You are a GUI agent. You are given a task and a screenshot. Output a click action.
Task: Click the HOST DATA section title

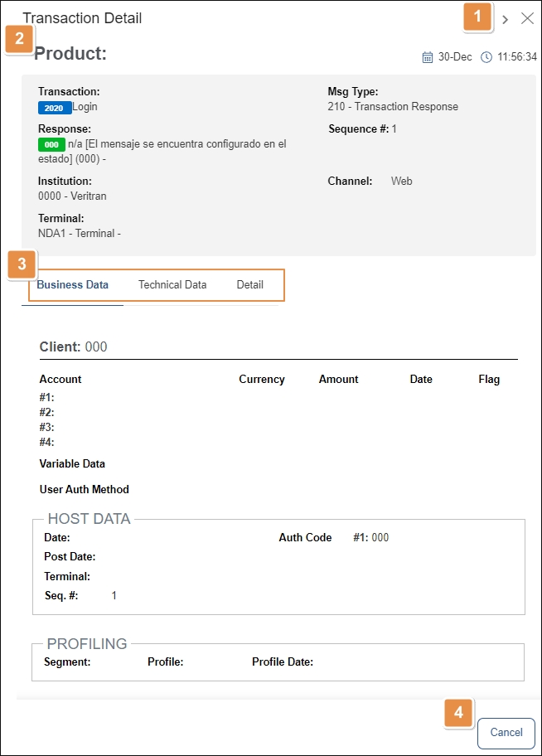pyautogui.click(x=89, y=520)
